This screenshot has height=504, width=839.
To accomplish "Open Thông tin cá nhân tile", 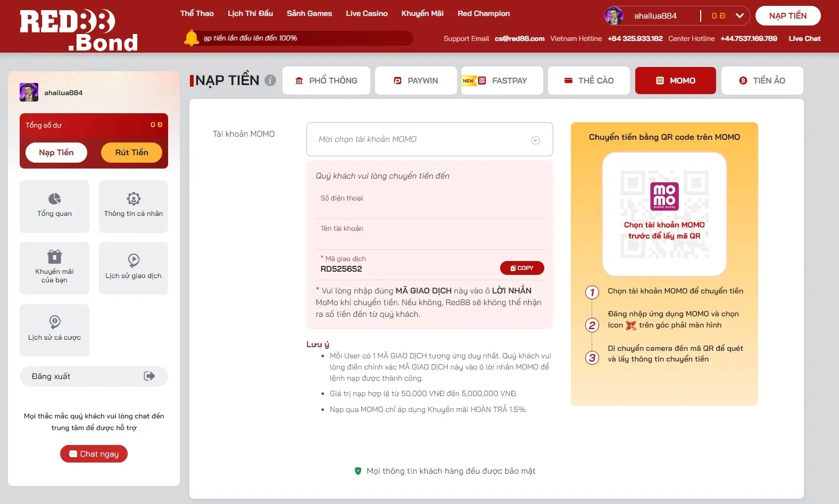I will click(x=134, y=206).
